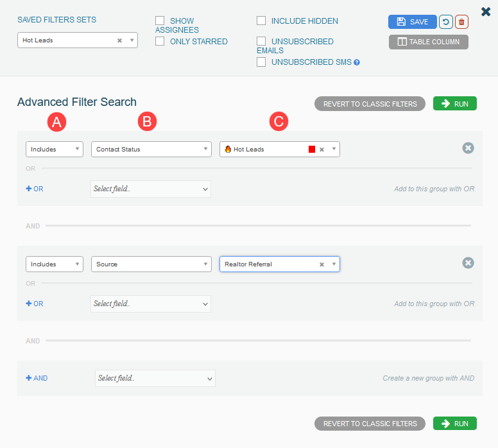
Task: Run the filter with bottom Run button
Action: [x=455, y=423]
